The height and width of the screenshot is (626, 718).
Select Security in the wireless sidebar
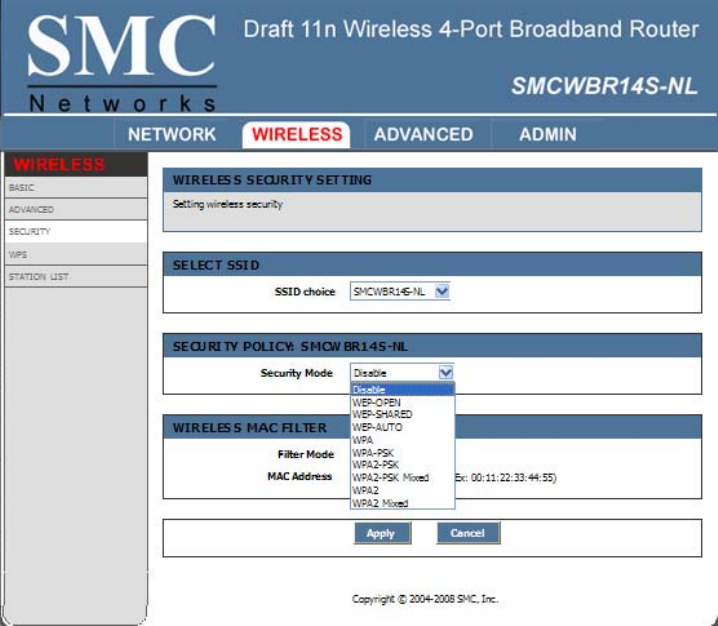(76, 231)
